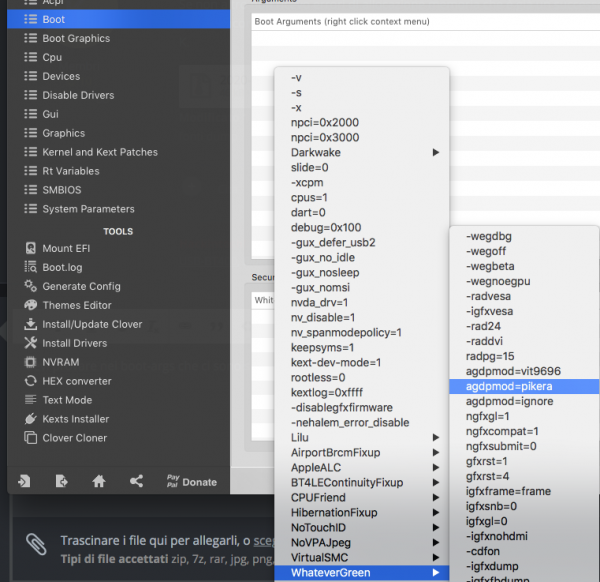
Task: Click the share icon in bottom bar
Action: (136, 481)
